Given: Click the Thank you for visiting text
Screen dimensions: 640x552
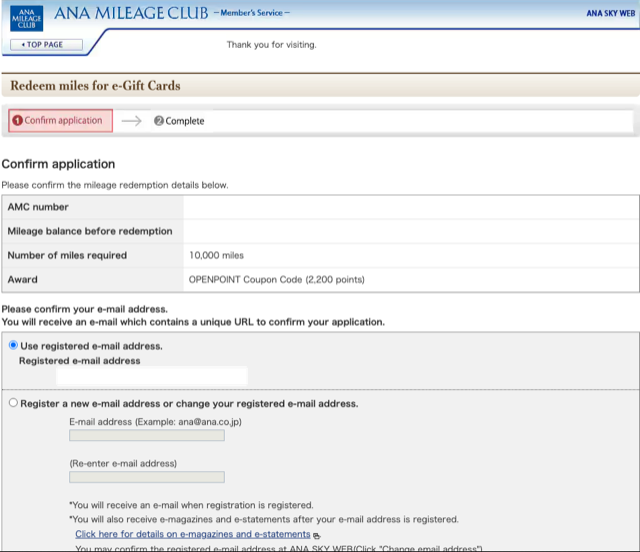Looking at the screenshot, I should [x=271, y=45].
